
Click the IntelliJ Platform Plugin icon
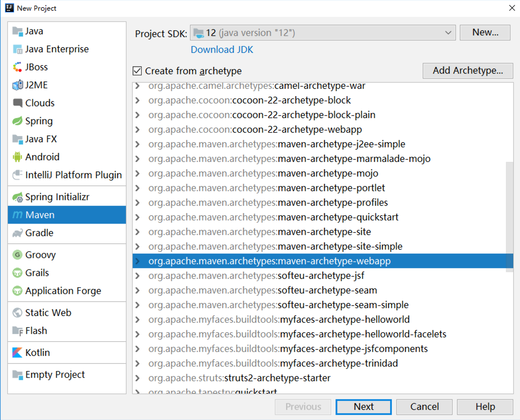point(17,175)
